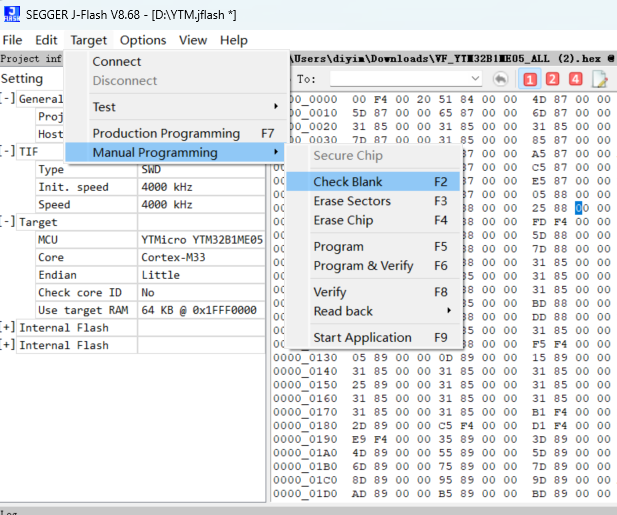
Task: Open the Edit menu
Action: 46,40
